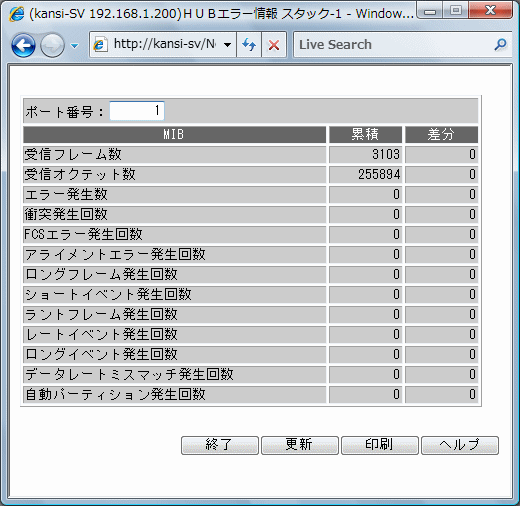The height and width of the screenshot is (506, 520).
Task: Click the greyed-out Forward arrow button
Action: [52, 45]
